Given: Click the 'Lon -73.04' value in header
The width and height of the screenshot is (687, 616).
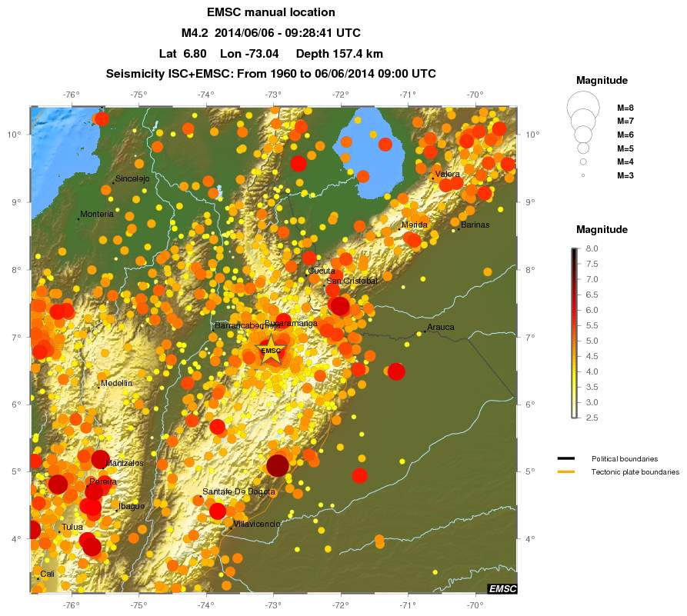Looking at the screenshot, I should (x=248, y=54).
